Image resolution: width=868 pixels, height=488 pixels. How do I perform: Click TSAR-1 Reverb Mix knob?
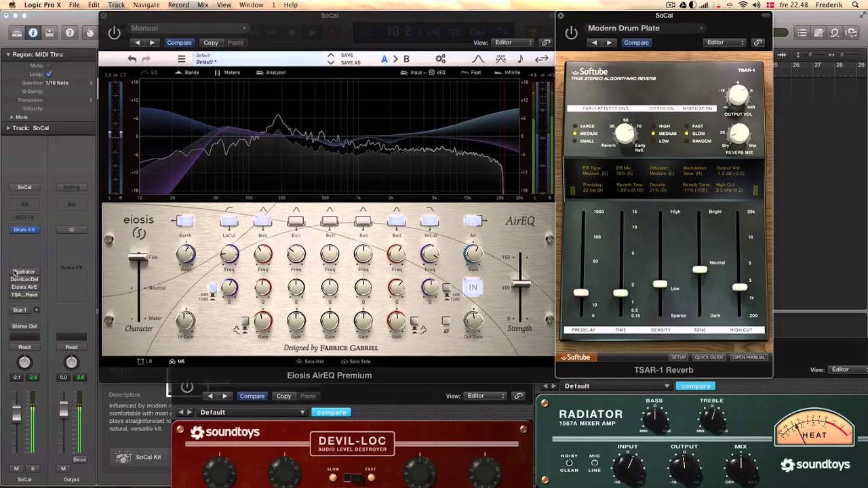click(x=739, y=134)
